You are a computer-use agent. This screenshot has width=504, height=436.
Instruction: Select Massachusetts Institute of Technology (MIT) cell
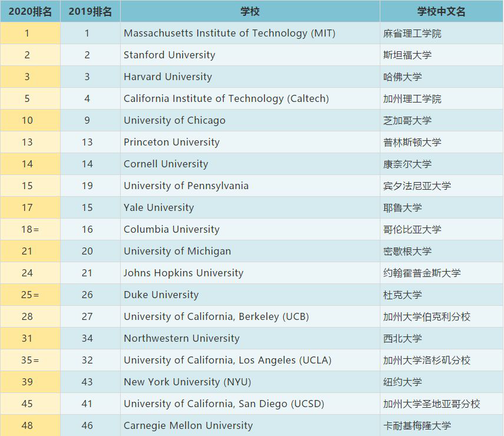click(250, 33)
